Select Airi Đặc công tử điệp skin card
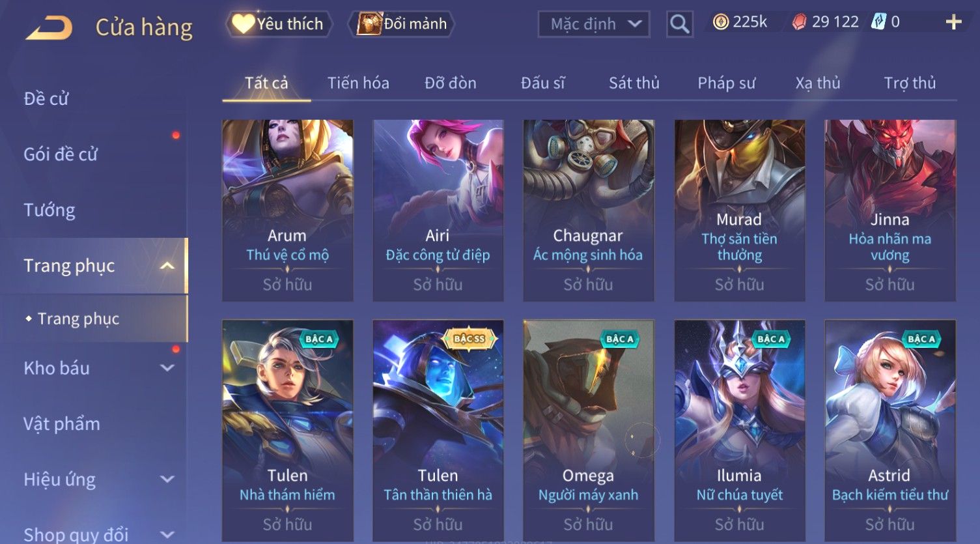This screenshot has height=544, width=980. (438, 210)
